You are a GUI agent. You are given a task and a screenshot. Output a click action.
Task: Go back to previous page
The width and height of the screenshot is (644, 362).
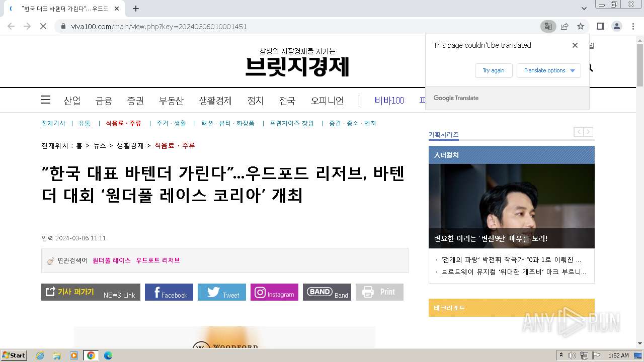[x=11, y=26]
